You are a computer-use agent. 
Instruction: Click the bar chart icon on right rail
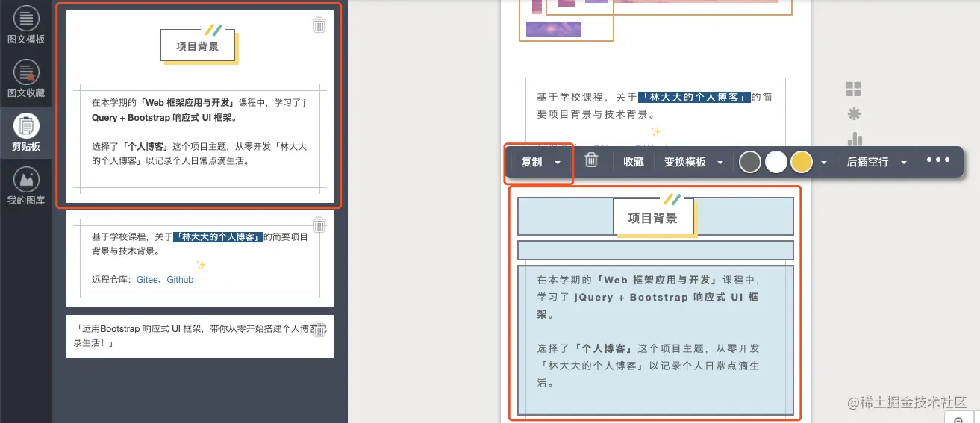[x=855, y=139]
